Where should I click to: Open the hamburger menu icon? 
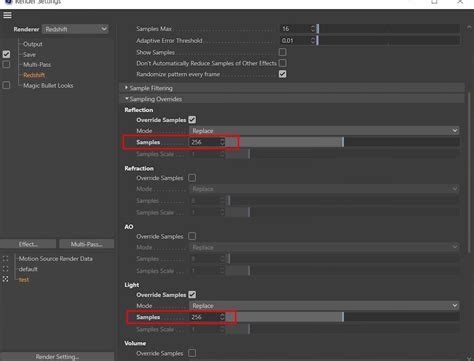(x=7, y=15)
